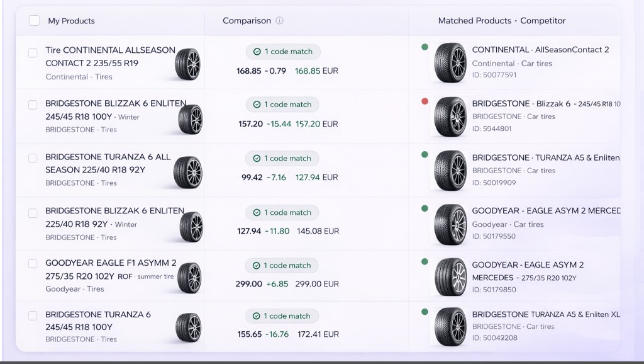
Task: Click green status dot beside Continental AllSeasonContact 2
Action: click(x=425, y=47)
